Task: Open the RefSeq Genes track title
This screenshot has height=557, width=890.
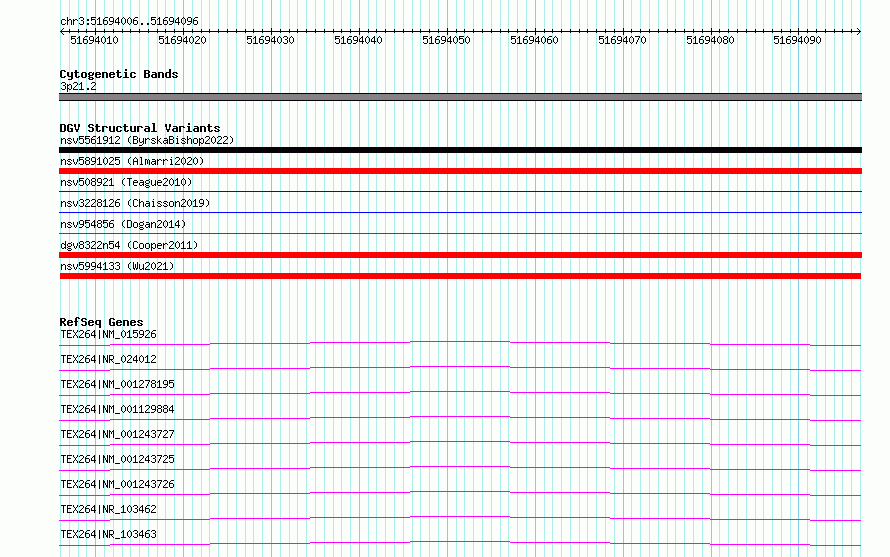Action: coord(101,322)
